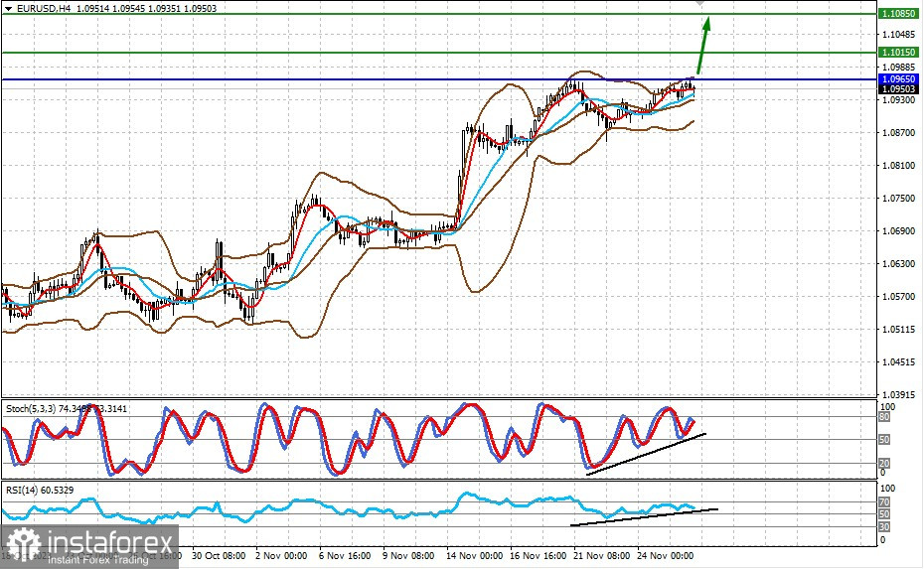Click the 1.10485 price scale value
Screen dimensions: 924x569
pyautogui.click(x=898, y=34)
